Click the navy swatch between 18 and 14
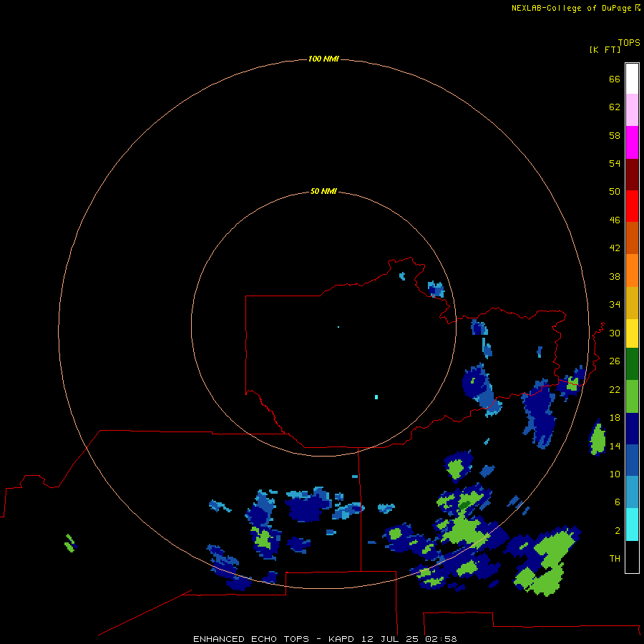Screen dimensions: 644x644 632,429
